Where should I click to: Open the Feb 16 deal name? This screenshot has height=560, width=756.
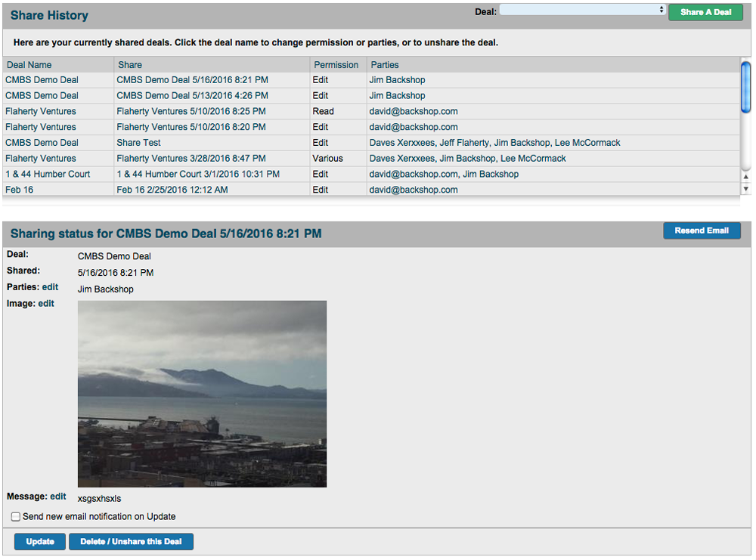click(x=20, y=190)
